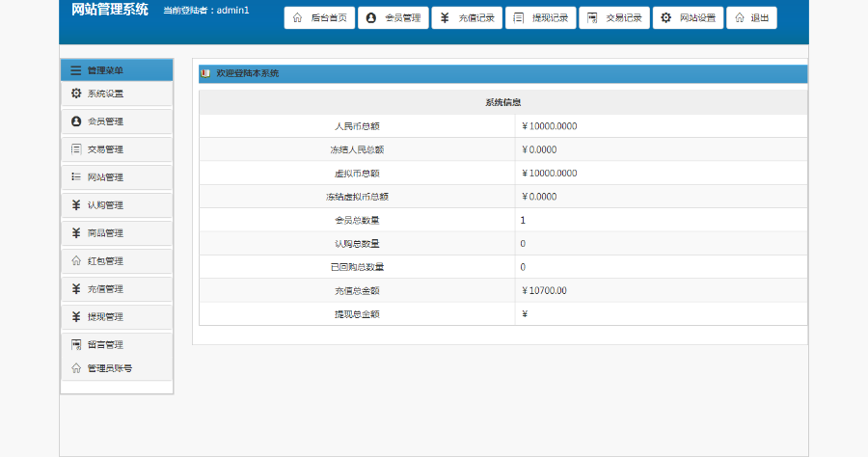
Task: Open 提现管理 in the sidebar
Action: [x=105, y=317]
